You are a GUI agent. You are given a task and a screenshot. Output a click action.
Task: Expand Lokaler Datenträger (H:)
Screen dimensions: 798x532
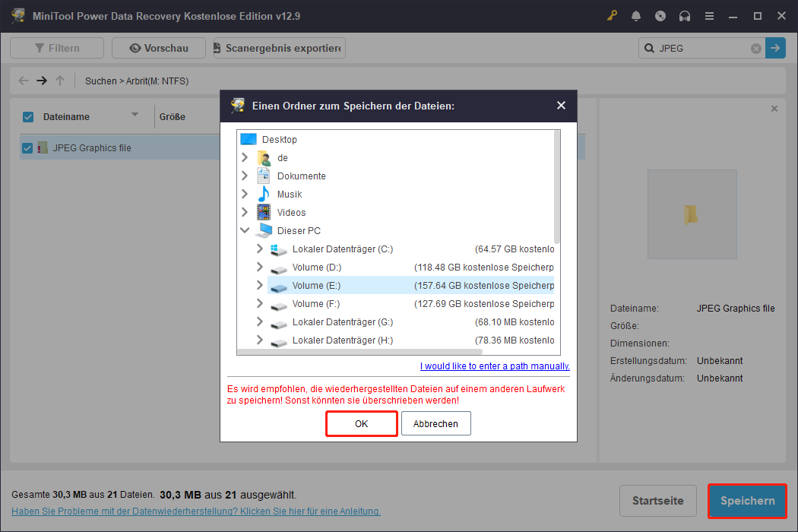260,340
